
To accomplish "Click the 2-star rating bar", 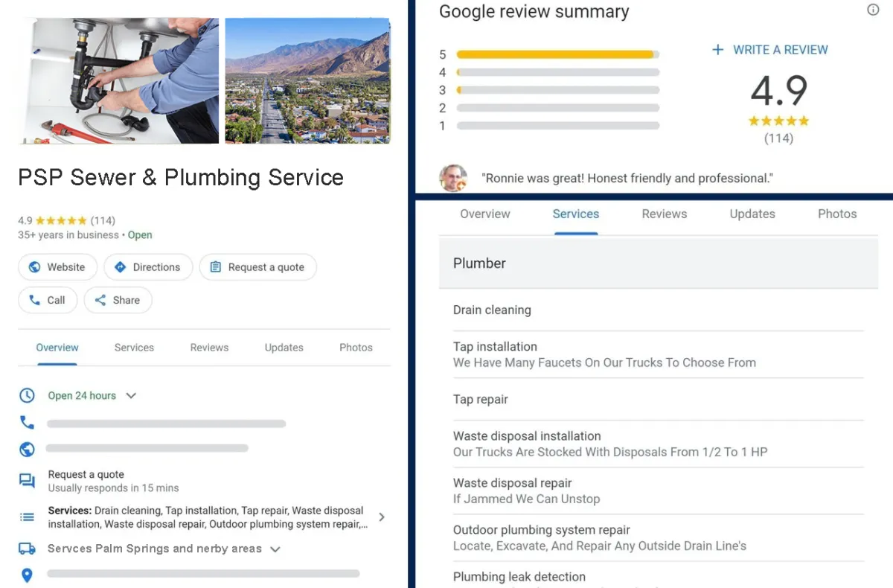I will click(558, 108).
